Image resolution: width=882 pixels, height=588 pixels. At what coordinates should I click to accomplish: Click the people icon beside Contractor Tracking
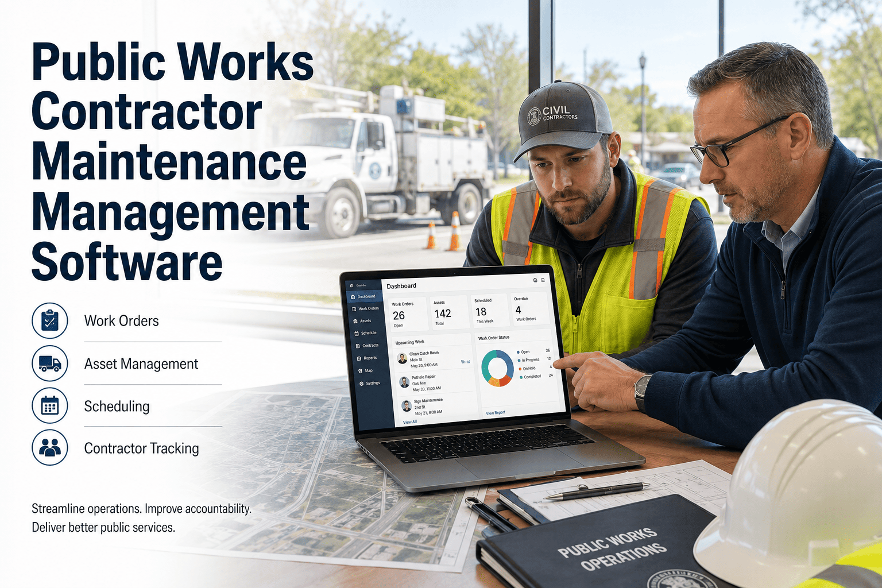(x=50, y=447)
